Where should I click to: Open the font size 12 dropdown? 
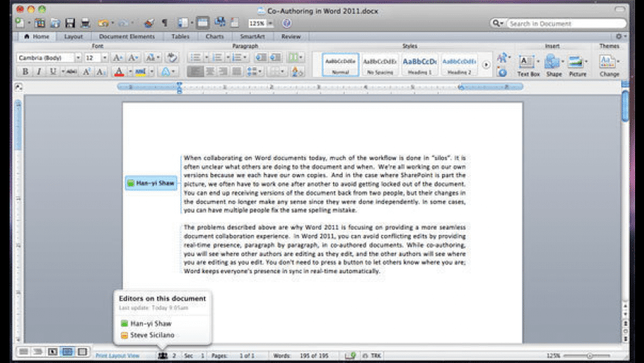point(104,58)
